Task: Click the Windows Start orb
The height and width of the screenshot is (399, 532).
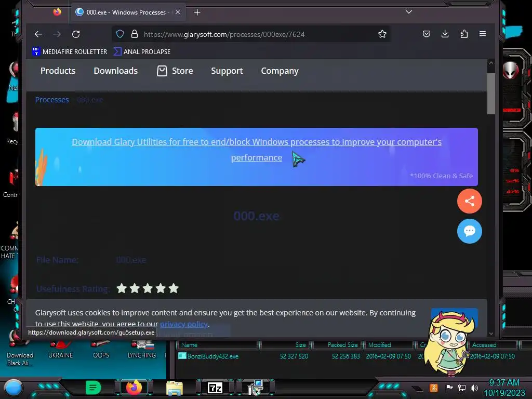Action: click(13, 388)
